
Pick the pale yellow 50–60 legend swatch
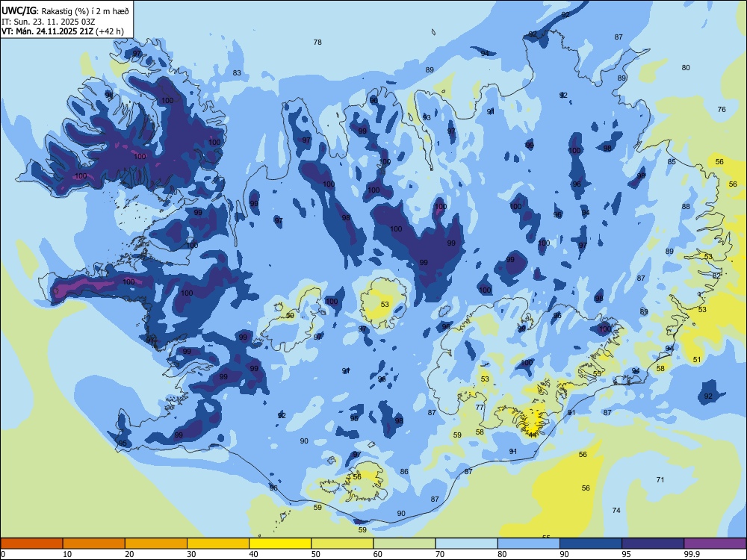tap(342, 544)
